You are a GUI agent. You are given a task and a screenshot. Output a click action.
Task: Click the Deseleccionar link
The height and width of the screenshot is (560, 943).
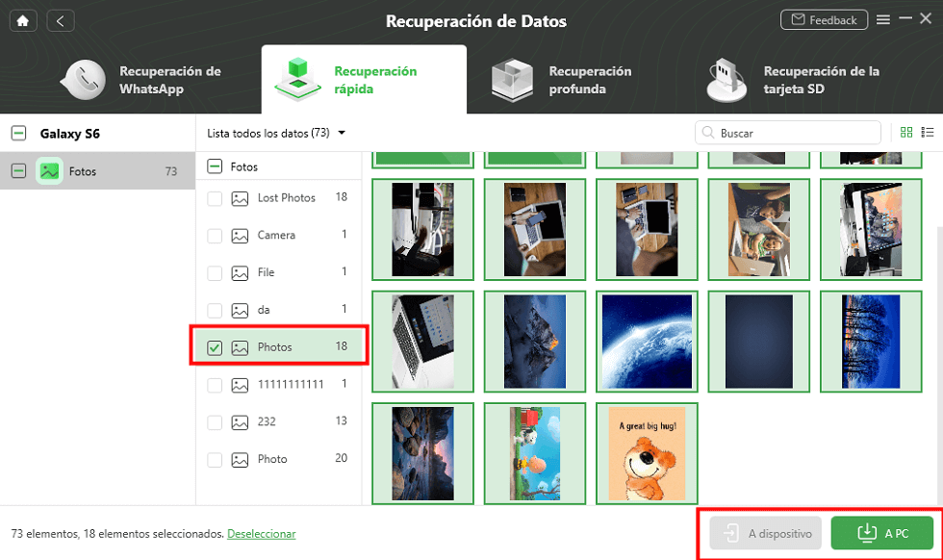pos(261,533)
